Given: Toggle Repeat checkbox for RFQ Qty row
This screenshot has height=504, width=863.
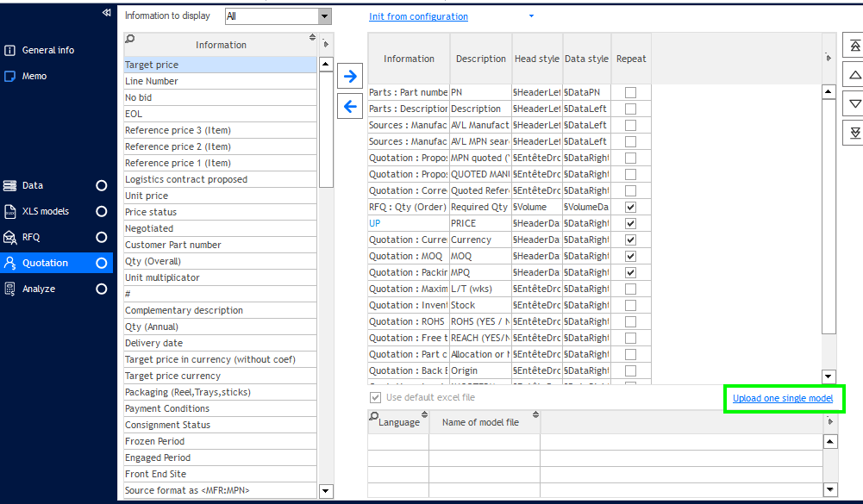Looking at the screenshot, I should [631, 208].
